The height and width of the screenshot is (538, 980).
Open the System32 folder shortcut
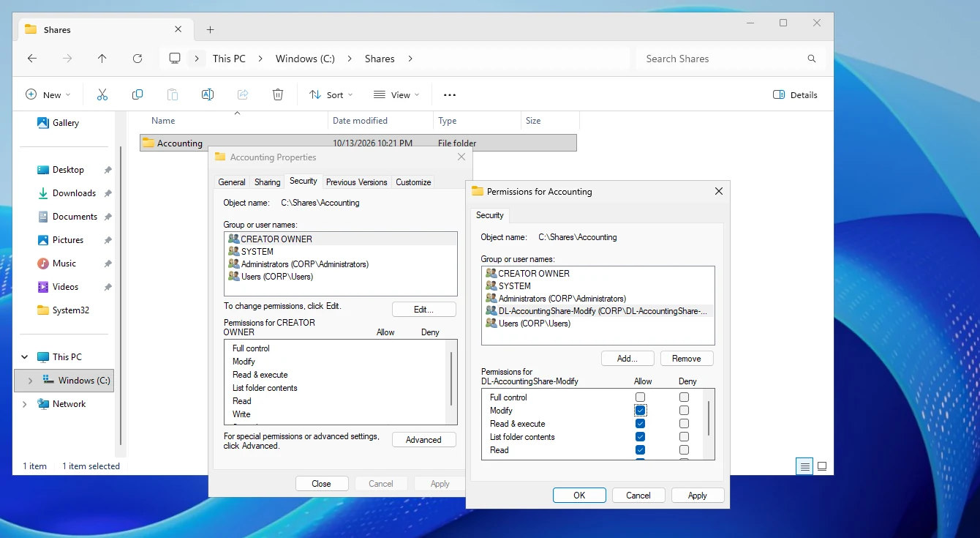coord(70,310)
